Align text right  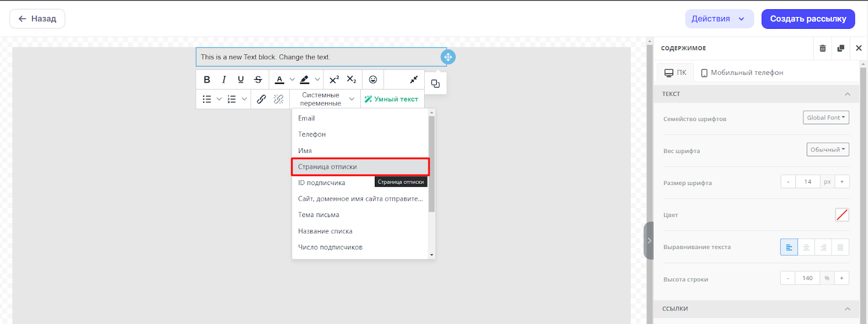pyautogui.click(x=824, y=247)
